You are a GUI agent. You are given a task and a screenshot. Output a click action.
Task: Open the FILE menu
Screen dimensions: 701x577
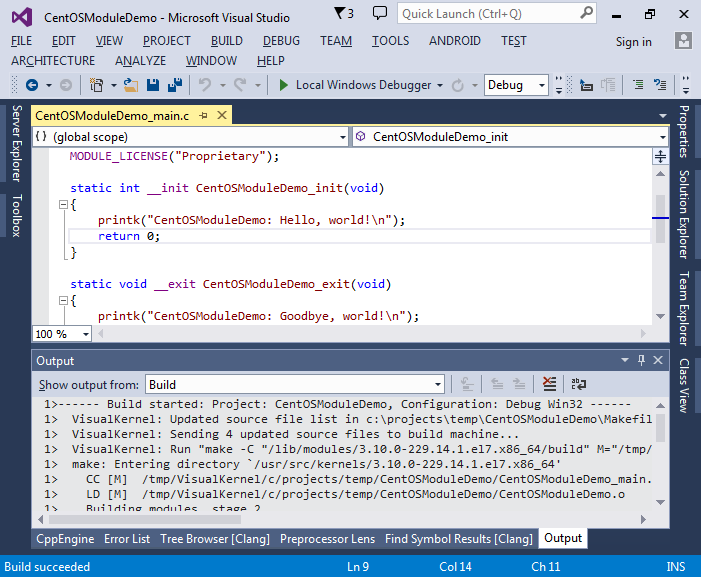[x=21, y=41]
